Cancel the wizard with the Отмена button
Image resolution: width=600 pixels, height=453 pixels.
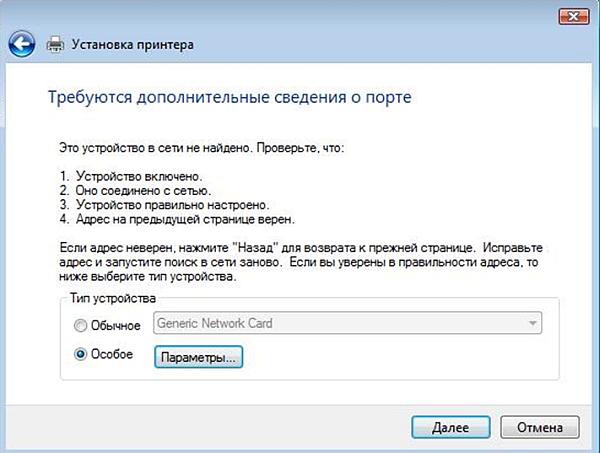540,427
